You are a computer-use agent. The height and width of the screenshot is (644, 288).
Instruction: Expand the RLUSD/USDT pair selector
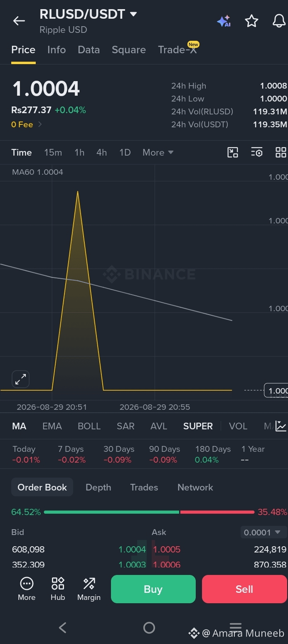pos(133,14)
